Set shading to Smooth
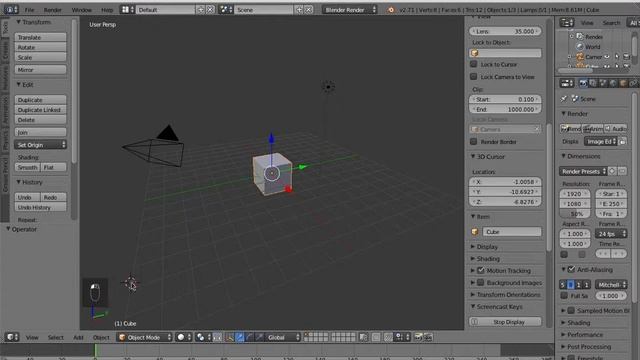This screenshot has height=360, width=640. [x=27, y=167]
